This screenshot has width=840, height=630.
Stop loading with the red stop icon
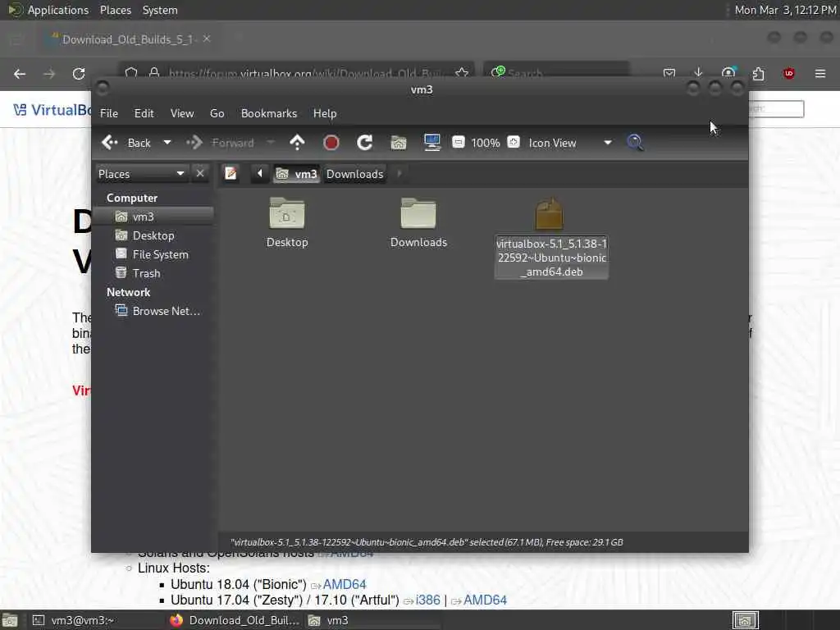[331, 143]
